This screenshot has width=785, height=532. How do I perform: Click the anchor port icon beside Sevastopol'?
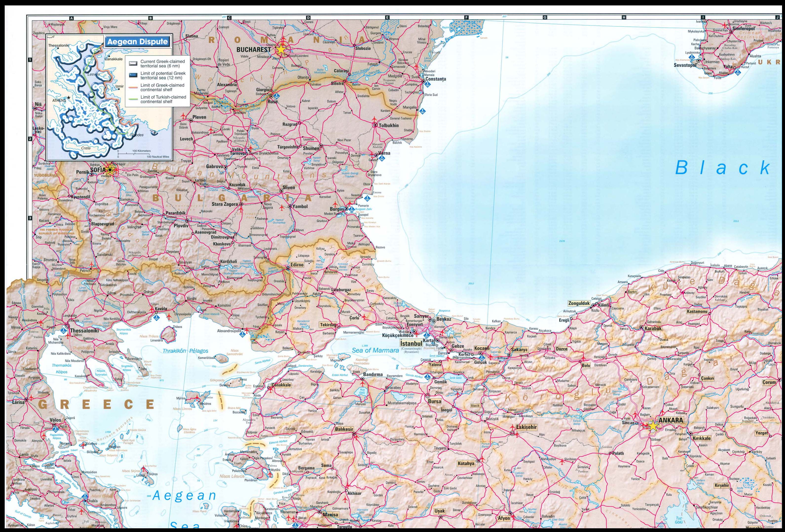point(692,58)
